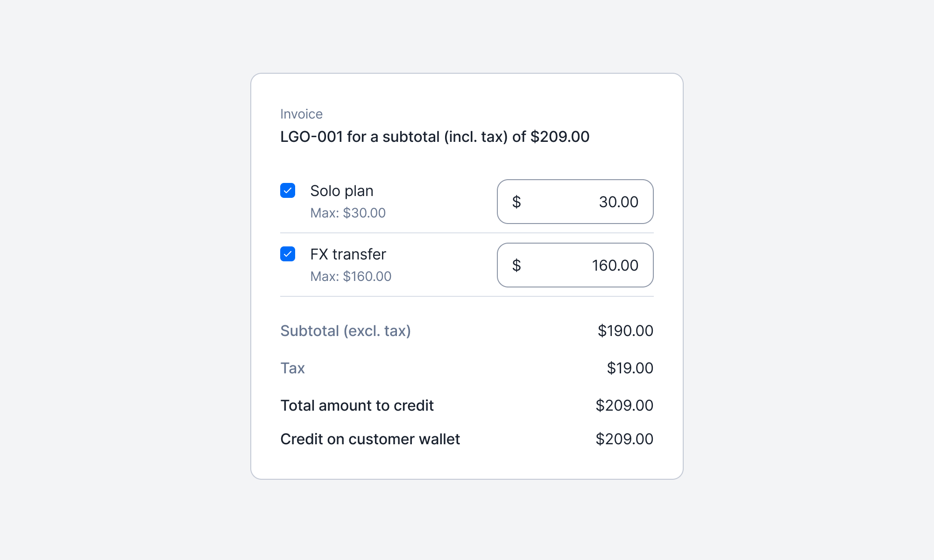The image size is (934, 560).
Task: Click the Invoice heading label
Action: tap(301, 114)
